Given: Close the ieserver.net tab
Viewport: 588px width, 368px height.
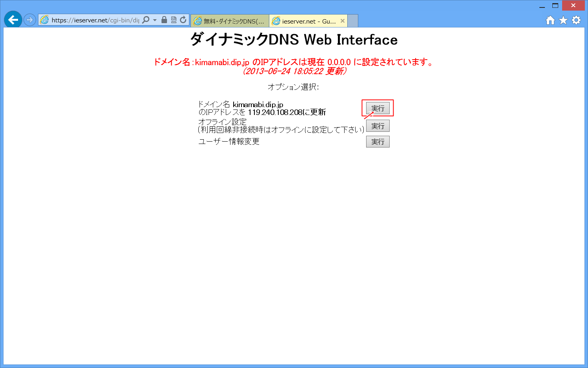Looking at the screenshot, I should point(343,20).
